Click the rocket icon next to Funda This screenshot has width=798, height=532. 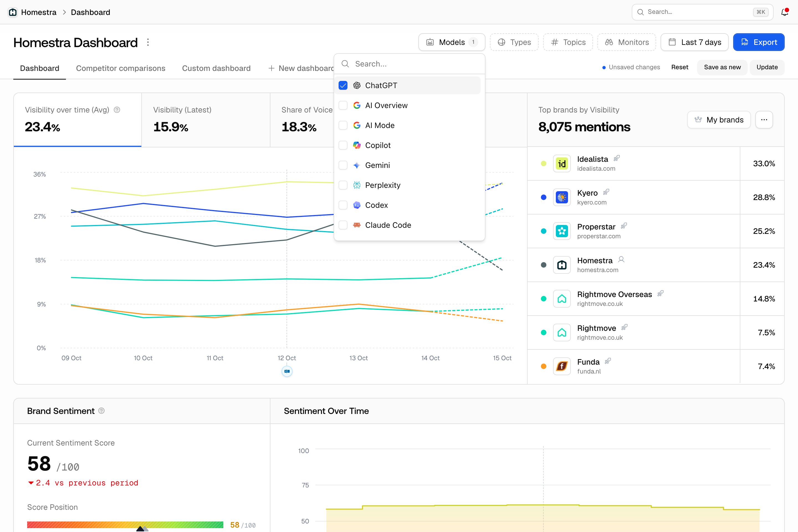[608, 361]
